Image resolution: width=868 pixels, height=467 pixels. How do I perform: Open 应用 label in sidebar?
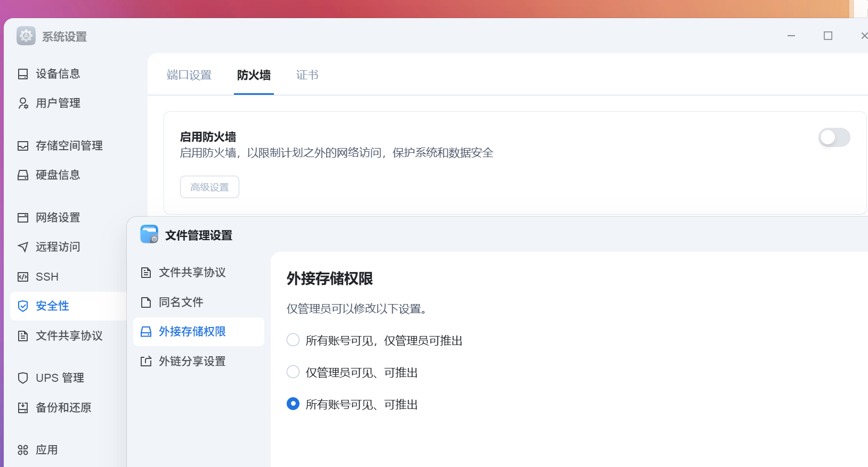47,450
